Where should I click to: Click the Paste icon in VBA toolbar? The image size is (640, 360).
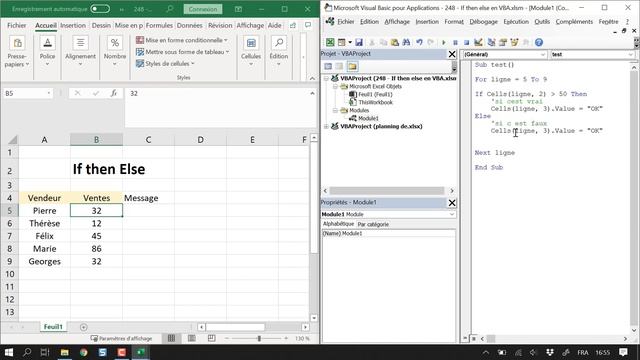click(x=395, y=42)
